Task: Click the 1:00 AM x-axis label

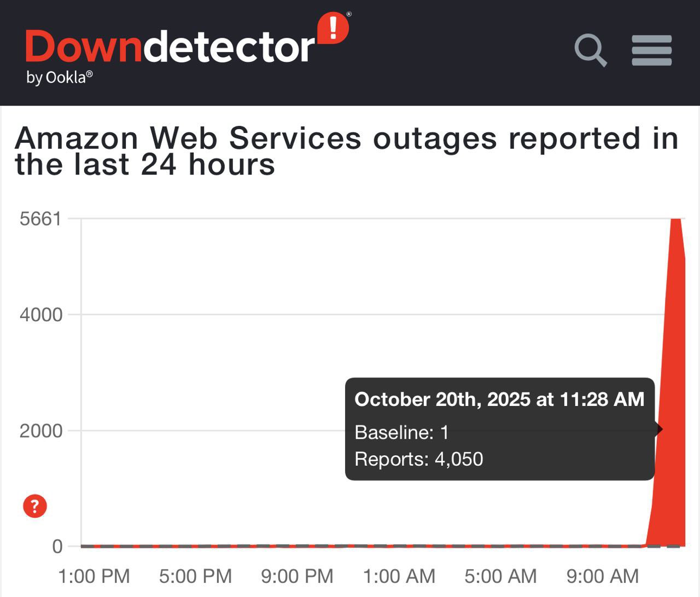Action: 399,576
